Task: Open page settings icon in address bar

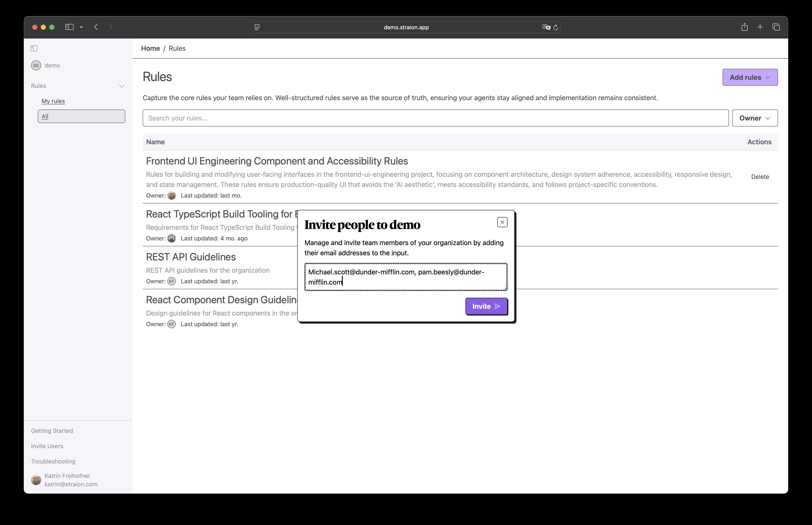Action: [x=257, y=27]
